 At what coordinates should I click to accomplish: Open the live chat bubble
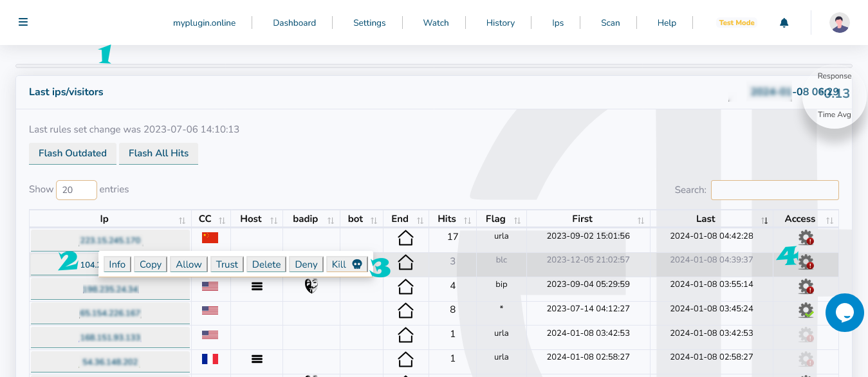(844, 313)
